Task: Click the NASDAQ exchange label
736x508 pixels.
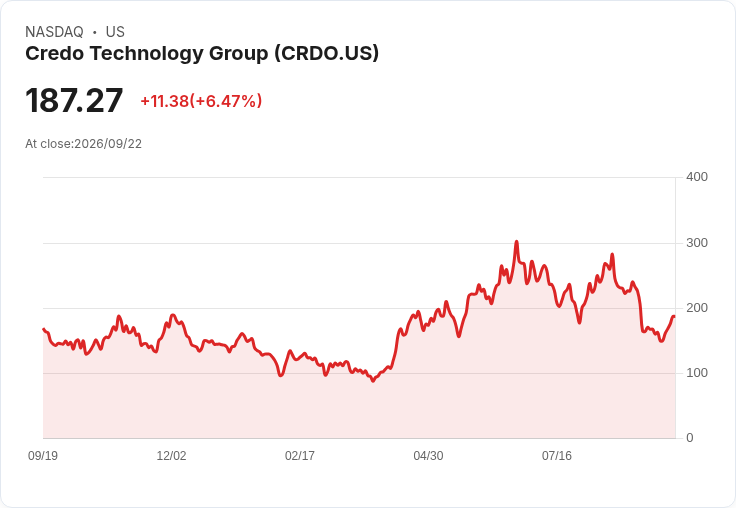Action: 54,32
